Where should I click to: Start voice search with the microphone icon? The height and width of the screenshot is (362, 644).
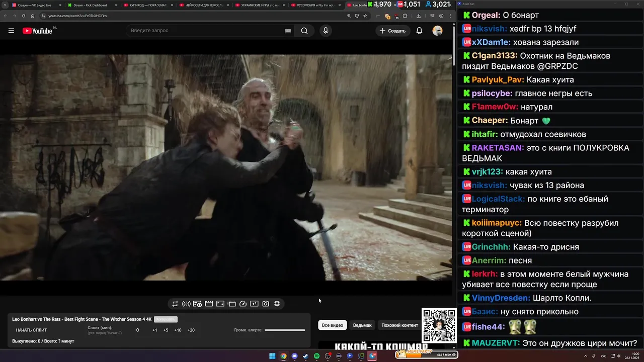[x=326, y=31]
